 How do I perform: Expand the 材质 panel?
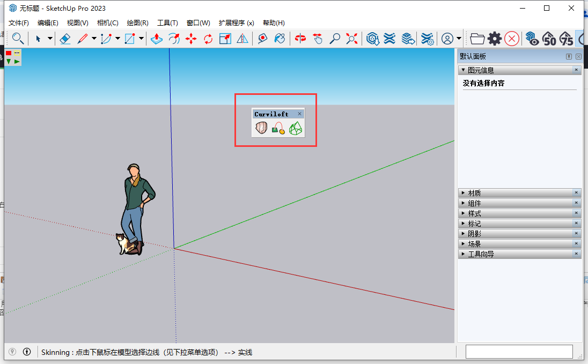tap(483, 192)
